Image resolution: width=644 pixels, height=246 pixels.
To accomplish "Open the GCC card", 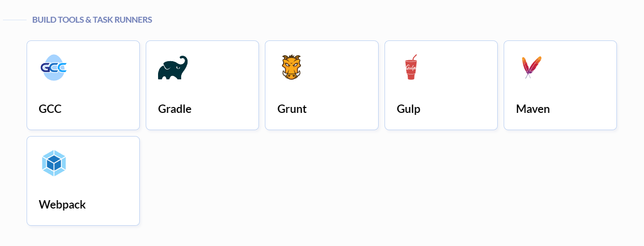I will (83, 85).
